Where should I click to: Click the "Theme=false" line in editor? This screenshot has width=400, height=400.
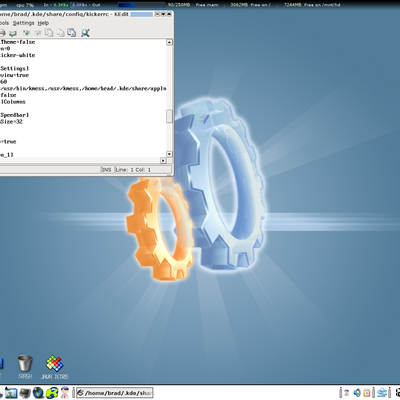pos(18,42)
